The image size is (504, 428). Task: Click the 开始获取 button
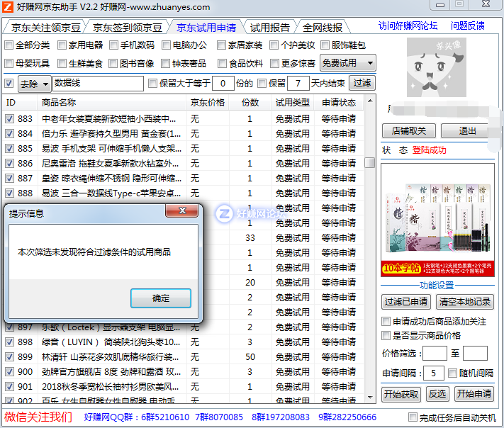point(401,394)
